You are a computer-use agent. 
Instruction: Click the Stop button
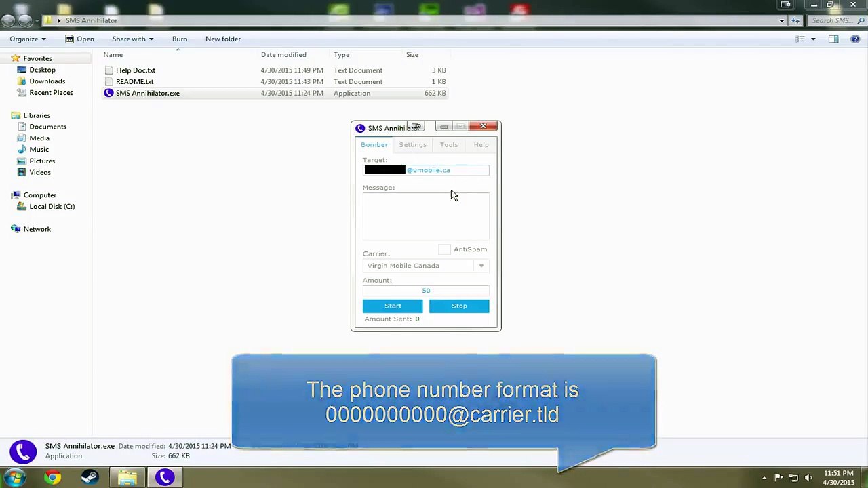pos(459,306)
